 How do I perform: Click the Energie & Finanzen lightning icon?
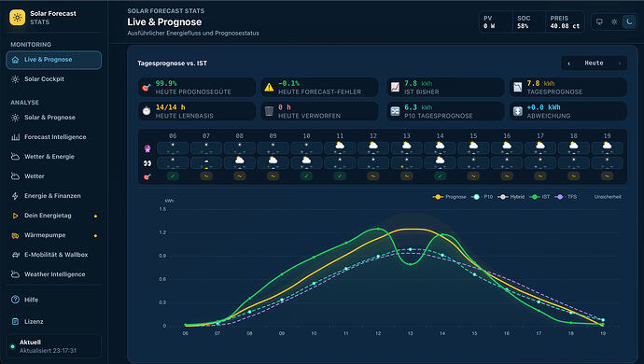15,196
